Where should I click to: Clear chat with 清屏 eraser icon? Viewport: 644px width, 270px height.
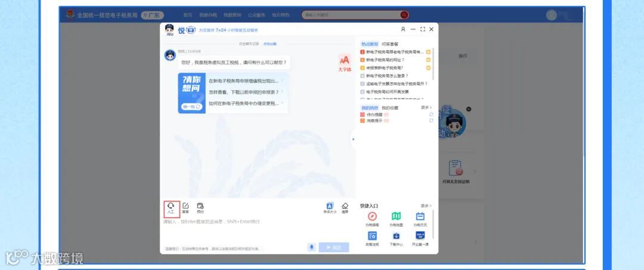[x=345, y=209]
